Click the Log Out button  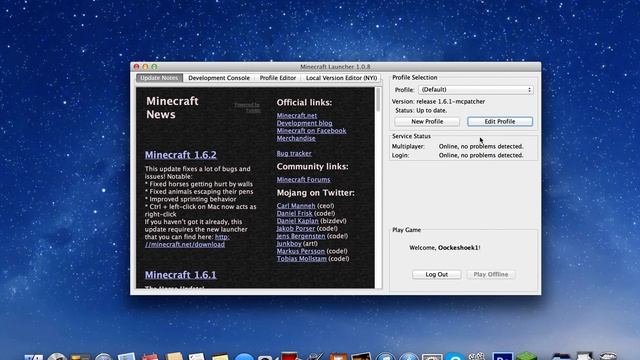point(437,274)
